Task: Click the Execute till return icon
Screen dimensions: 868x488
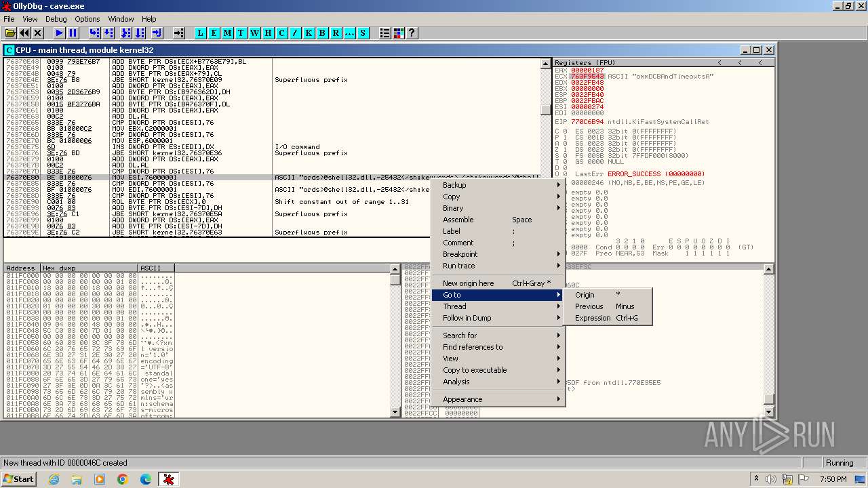Action: pyautogui.click(x=157, y=33)
